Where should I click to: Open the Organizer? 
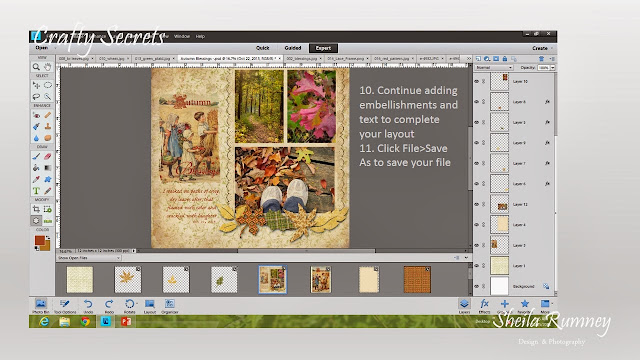coord(170,305)
